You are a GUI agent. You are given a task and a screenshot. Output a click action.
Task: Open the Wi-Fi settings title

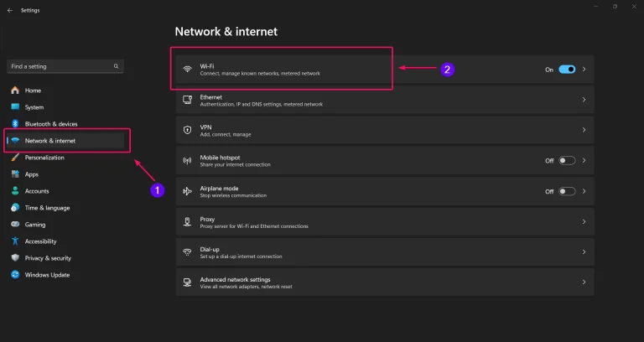coord(207,66)
